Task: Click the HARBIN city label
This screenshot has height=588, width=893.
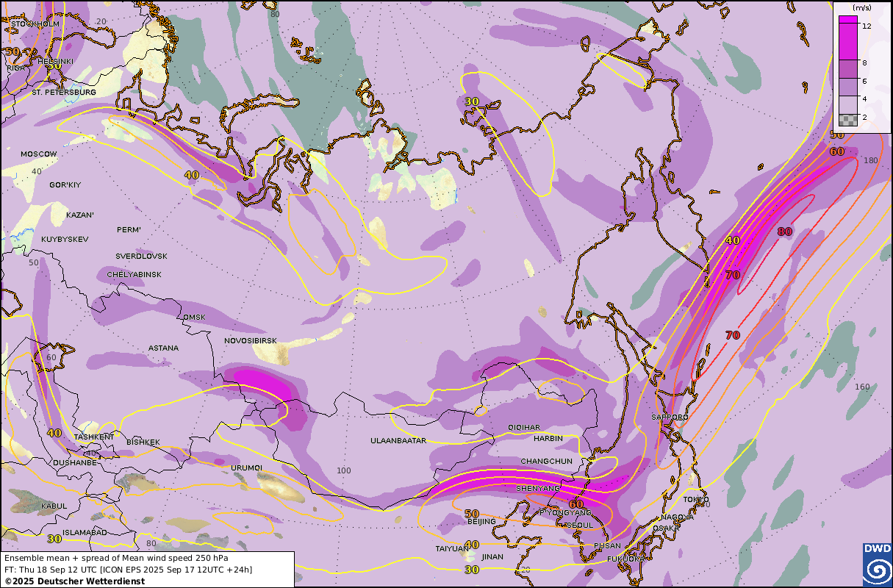Action: [548, 438]
